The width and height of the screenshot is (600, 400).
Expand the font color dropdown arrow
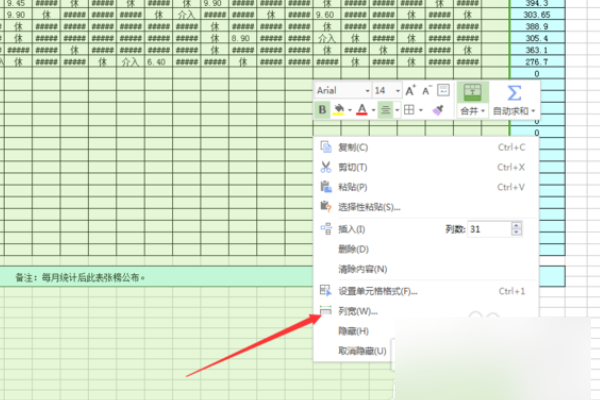[x=373, y=111]
